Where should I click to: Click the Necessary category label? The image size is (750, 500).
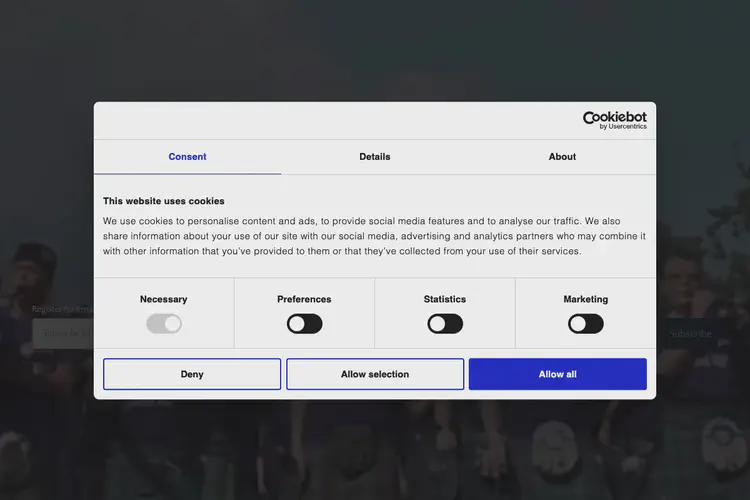[164, 299]
